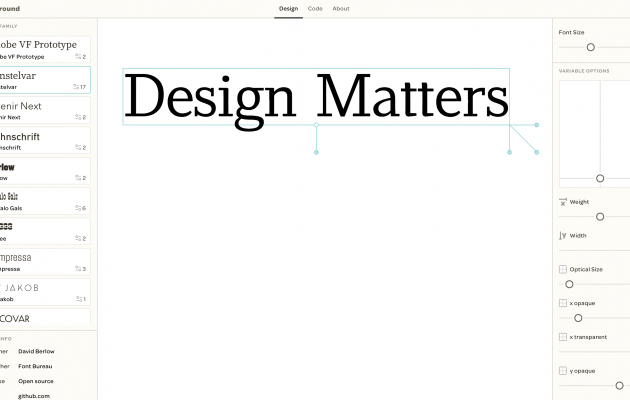Click the Amstelvar styles count icon
The width and height of the screenshot is (630, 400).
[80, 87]
